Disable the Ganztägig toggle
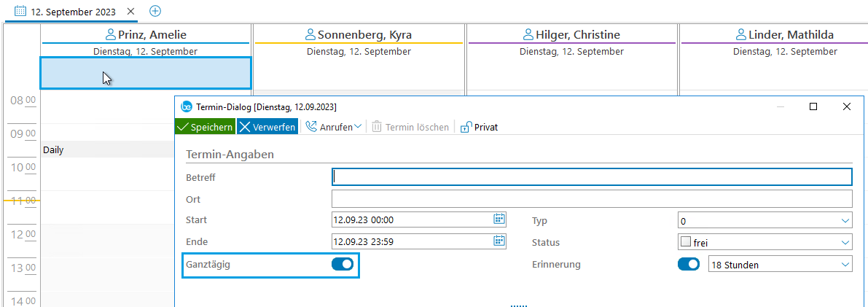The image size is (868, 307). (x=342, y=265)
